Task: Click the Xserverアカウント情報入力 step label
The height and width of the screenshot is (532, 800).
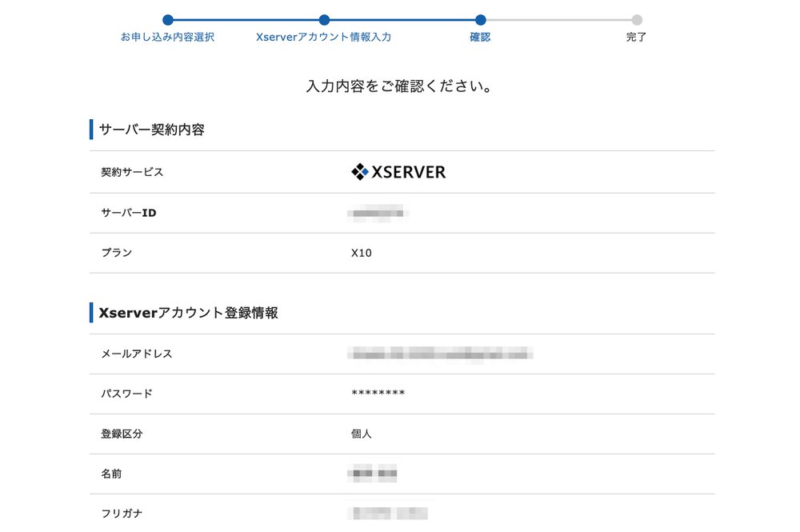Action: 323,38
